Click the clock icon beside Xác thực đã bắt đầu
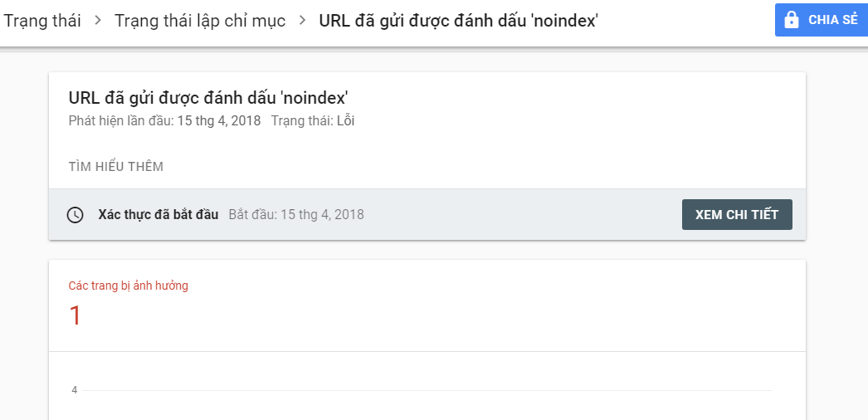Screen dimensions: 868x420 pyautogui.click(x=75, y=215)
